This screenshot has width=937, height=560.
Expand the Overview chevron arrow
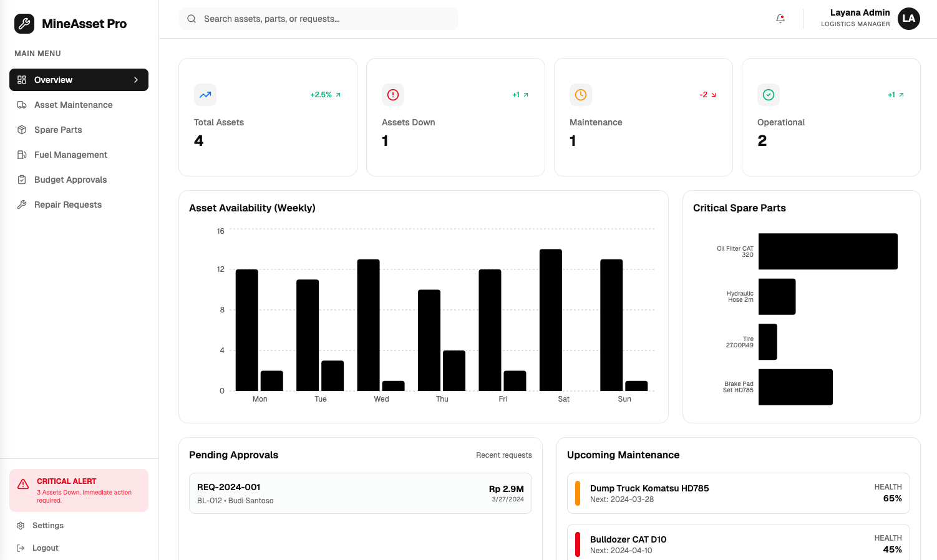(x=136, y=80)
